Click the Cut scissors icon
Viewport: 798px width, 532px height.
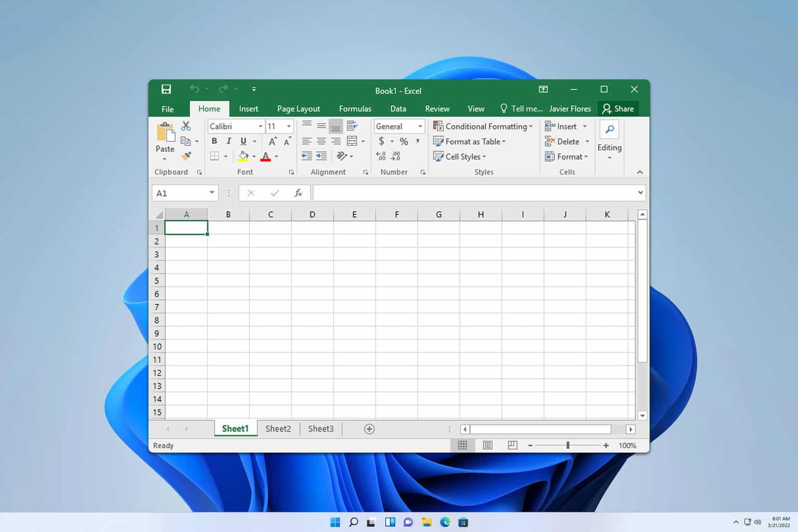pyautogui.click(x=186, y=126)
